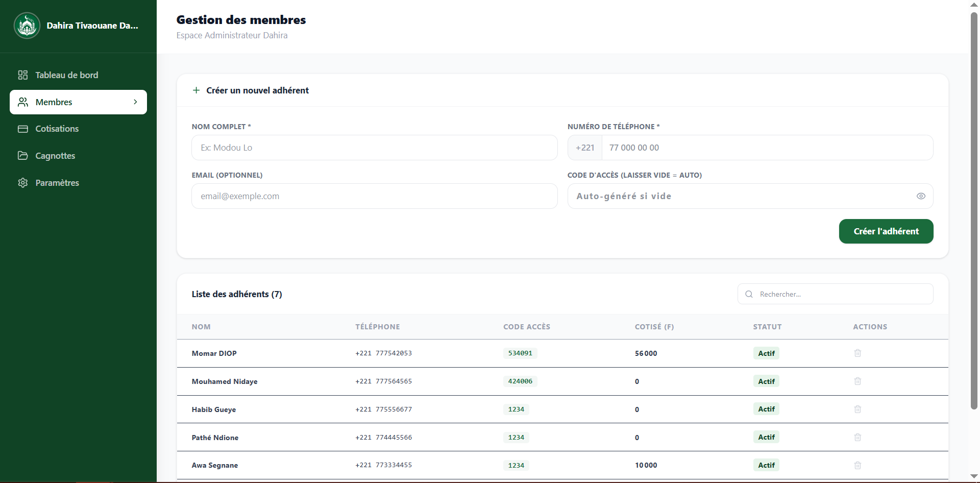Click the name Awa Segnane
The image size is (980, 483).
[215, 465]
